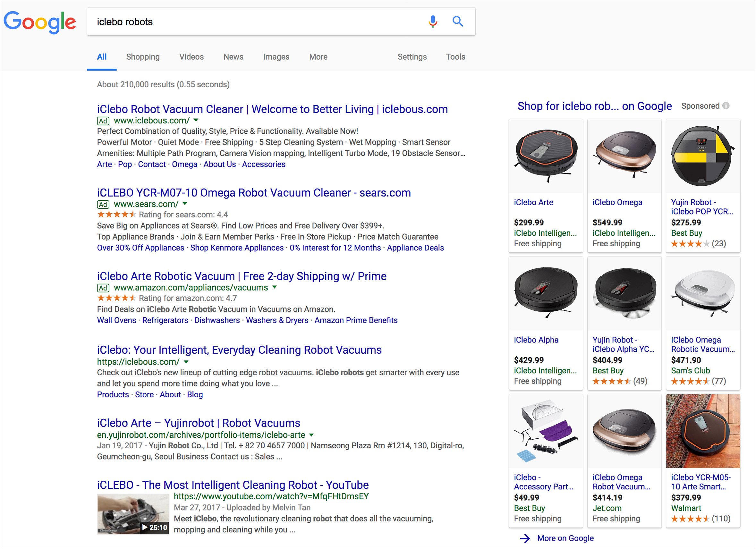Click the Blog sitelink under iclebous.com
This screenshot has height=549, width=756.
pyautogui.click(x=195, y=394)
